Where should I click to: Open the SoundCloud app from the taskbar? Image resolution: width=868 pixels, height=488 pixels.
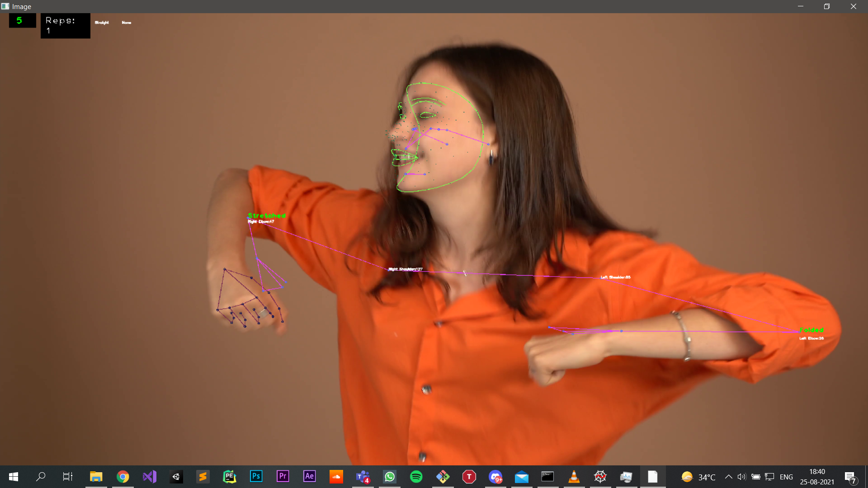pos(336,476)
